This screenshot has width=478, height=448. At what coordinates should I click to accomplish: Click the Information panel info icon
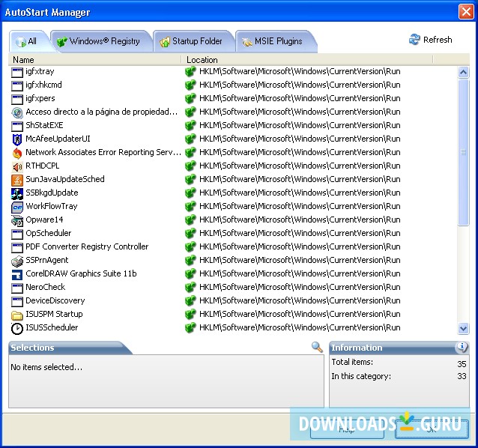(x=462, y=347)
